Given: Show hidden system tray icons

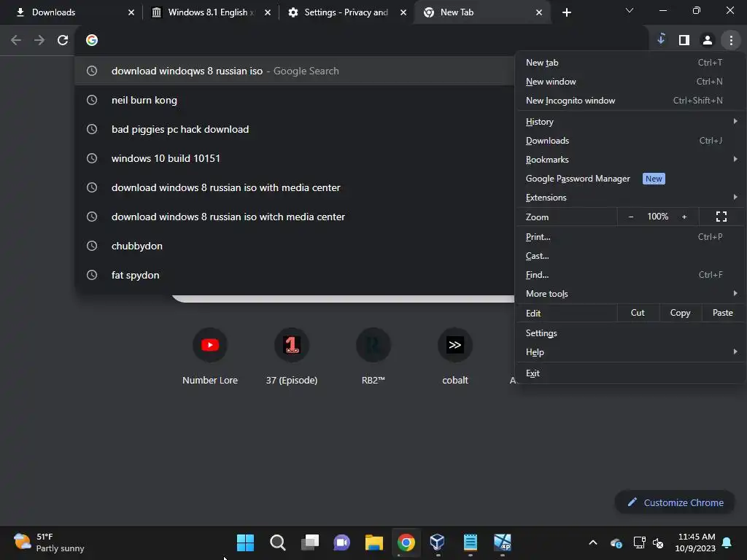Looking at the screenshot, I should (592, 542).
